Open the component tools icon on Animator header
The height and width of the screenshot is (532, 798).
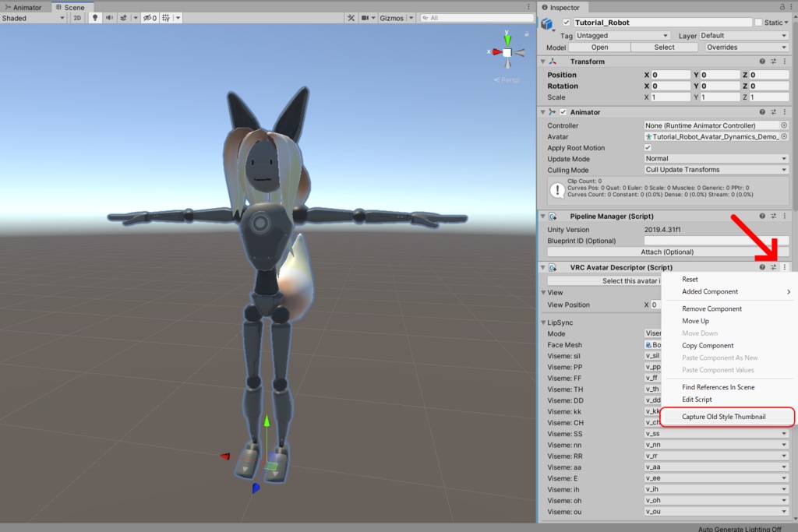(x=774, y=111)
